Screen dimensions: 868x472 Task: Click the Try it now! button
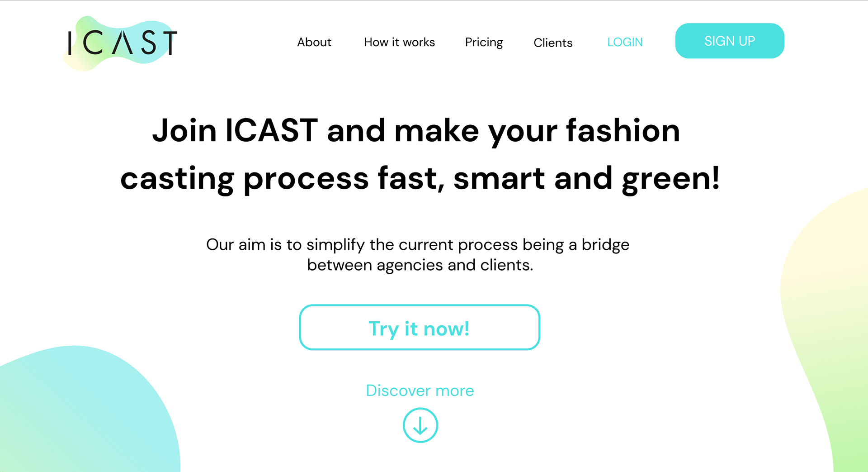click(420, 327)
